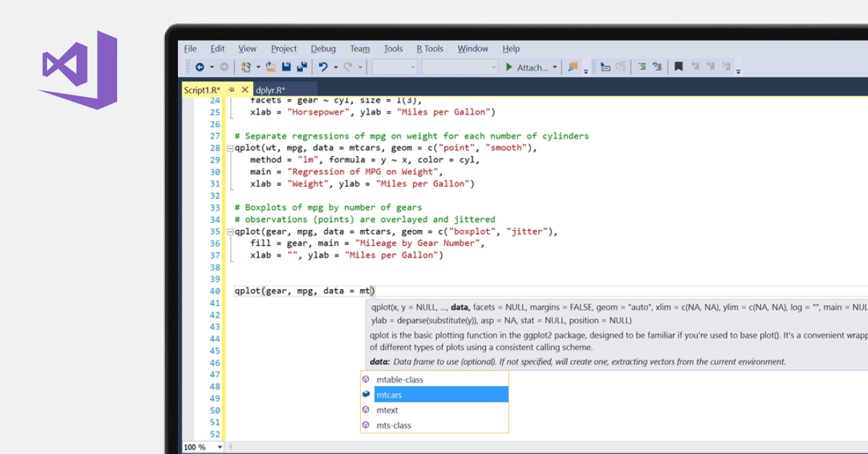Open the Tools menu

tap(393, 48)
